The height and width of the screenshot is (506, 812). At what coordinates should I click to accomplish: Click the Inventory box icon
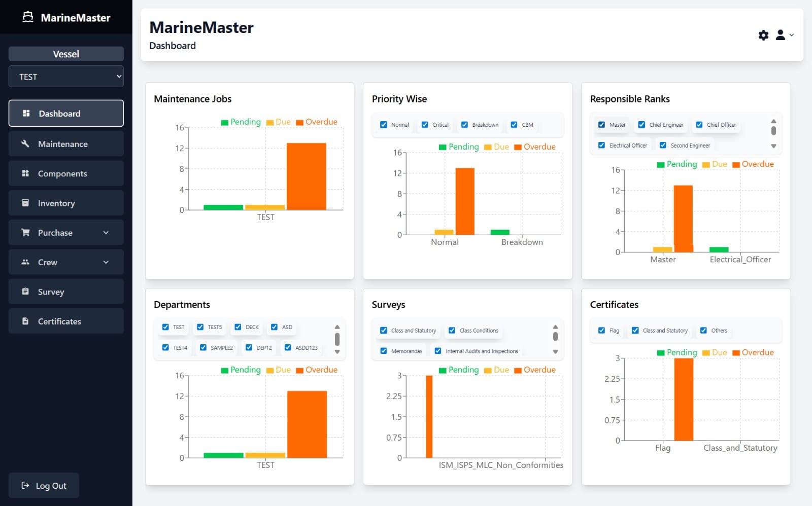[25, 203]
